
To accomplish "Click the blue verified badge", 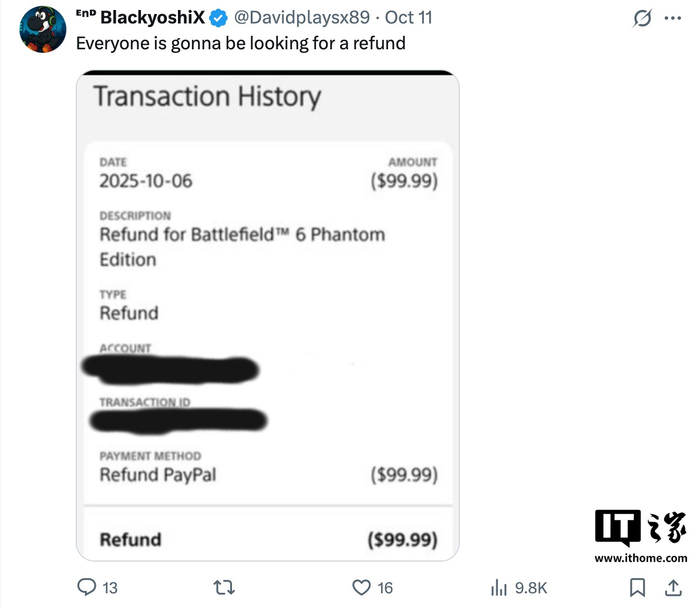I will click(x=218, y=18).
